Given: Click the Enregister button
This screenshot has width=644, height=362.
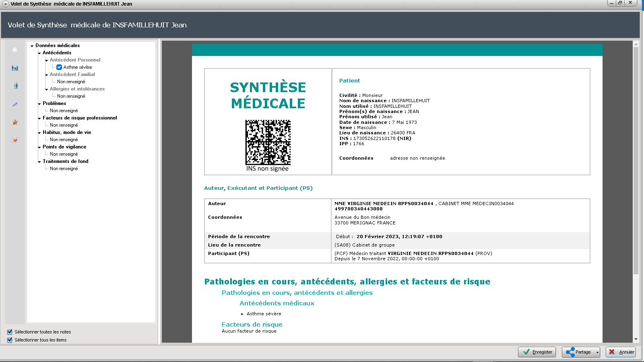Looking at the screenshot, I should click(537, 352).
